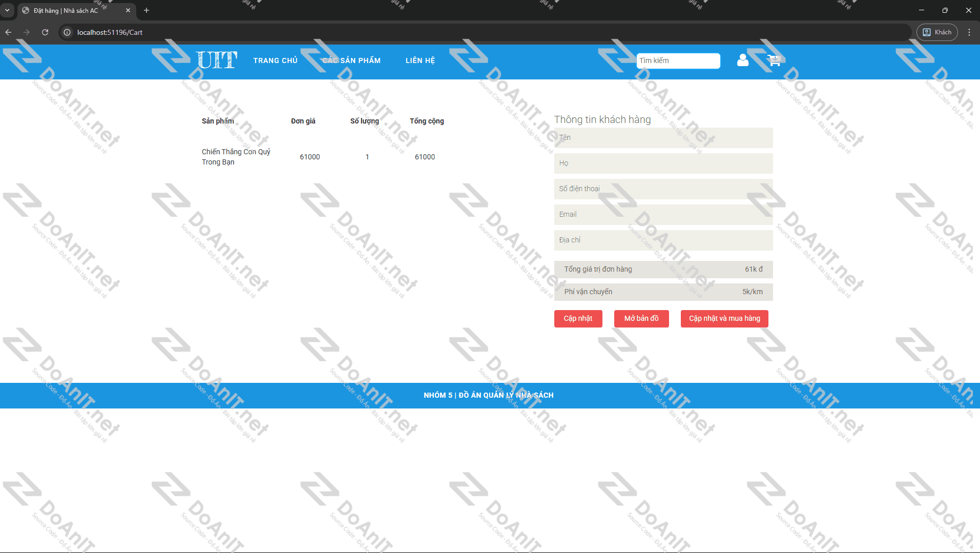Open a new browser tab
Image resolution: width=980 pixels, height=553 pixels.
[x=147, y=10]
